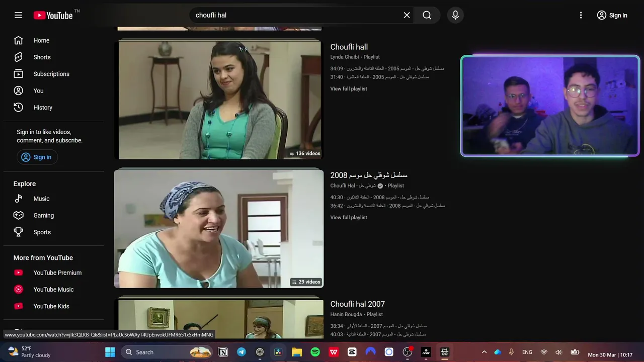This screenshot has height=362, width=644.
Task: Click the Wi-Fi network tray icon
Action: (544, 352)
